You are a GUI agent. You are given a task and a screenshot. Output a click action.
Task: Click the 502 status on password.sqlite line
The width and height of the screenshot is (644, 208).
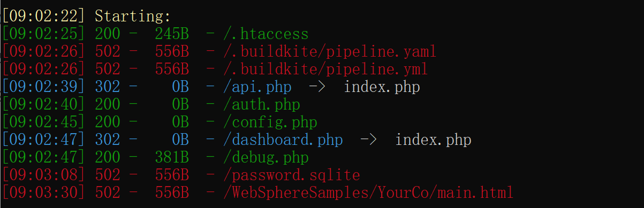108,175
